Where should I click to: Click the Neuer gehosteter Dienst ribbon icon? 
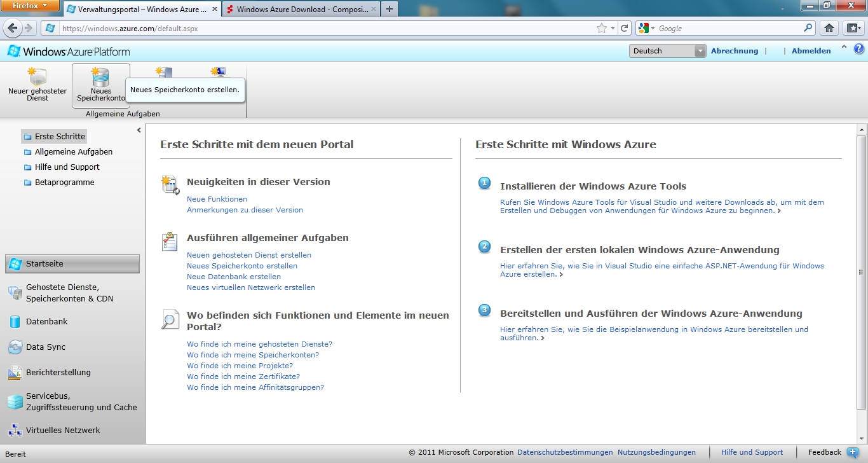(37, 78)
